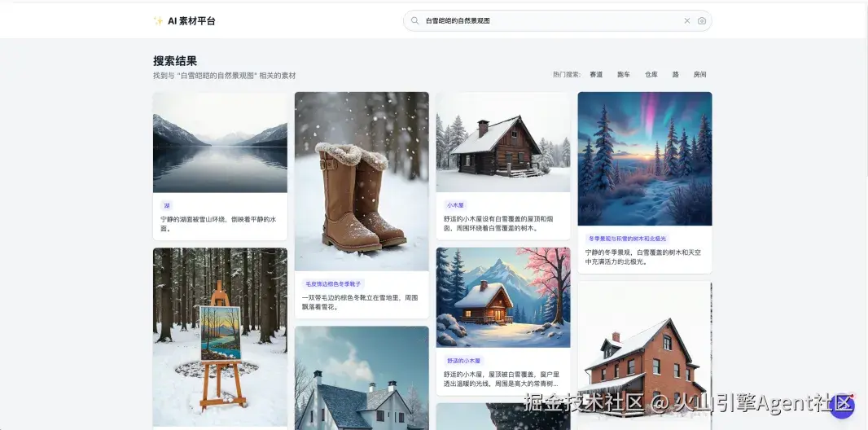Click the sparkle logo beside AI 素材平台
This screenshot has height=430, width=868.
coord(158,21)
